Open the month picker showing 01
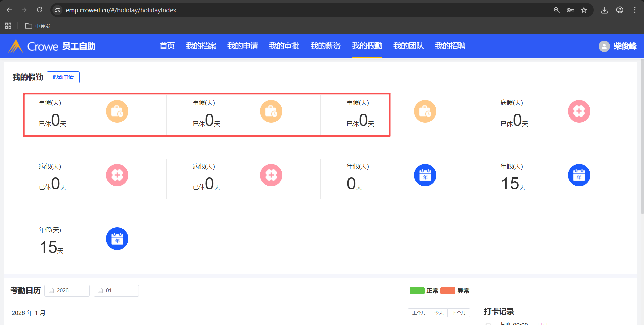The height and width of the screenshot is (325, 644). pyautogui.click(x=116, y=291)
